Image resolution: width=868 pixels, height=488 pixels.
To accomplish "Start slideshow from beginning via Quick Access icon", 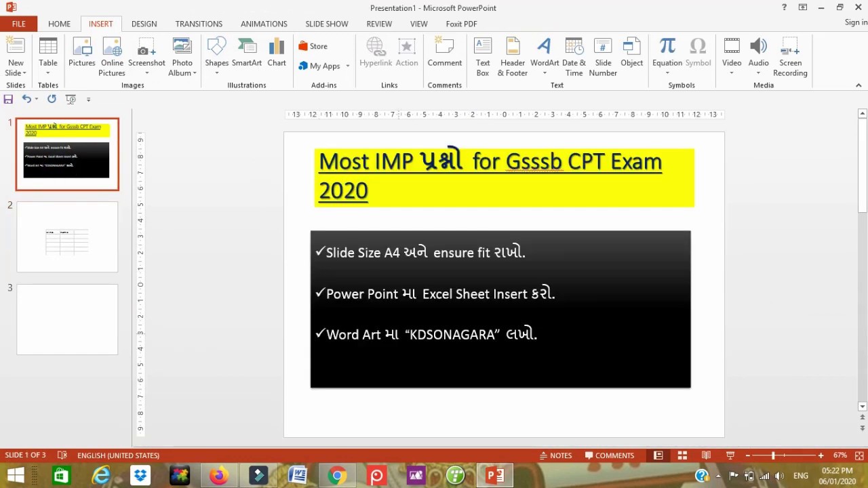I will click(x=71, y=99).
